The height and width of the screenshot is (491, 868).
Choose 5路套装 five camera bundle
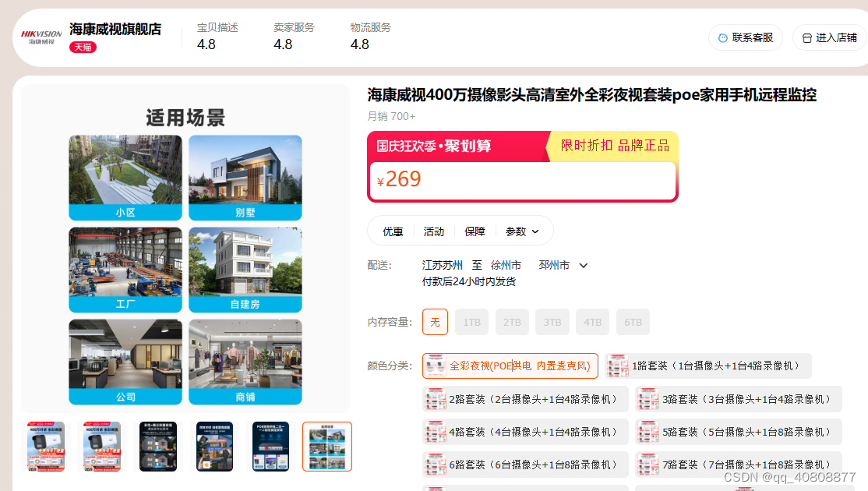739,432
